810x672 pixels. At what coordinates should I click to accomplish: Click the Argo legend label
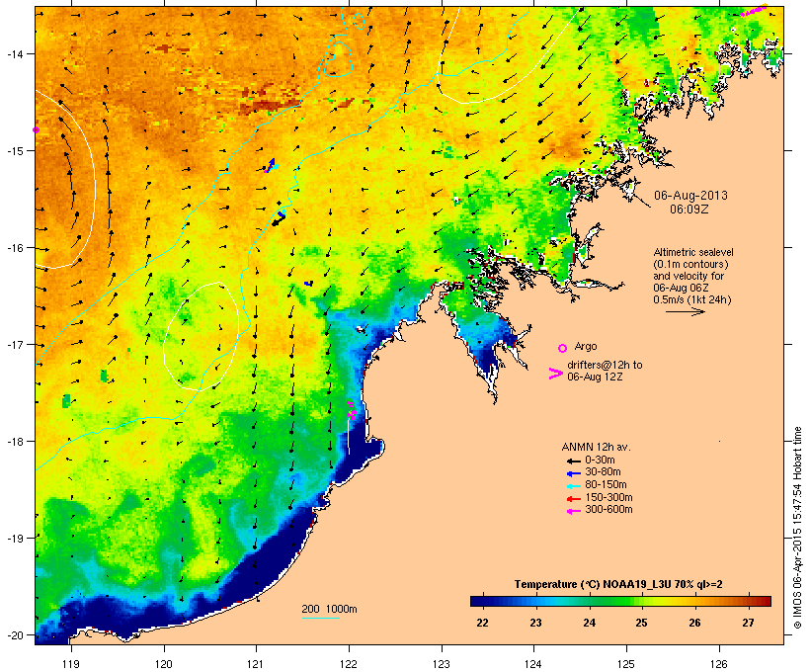click(x=586, y=346)
